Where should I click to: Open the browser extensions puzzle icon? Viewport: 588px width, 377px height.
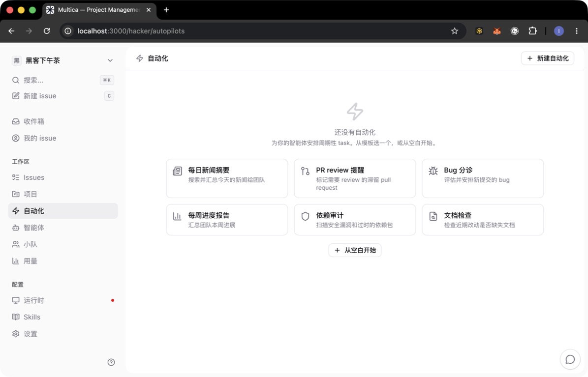532,31
